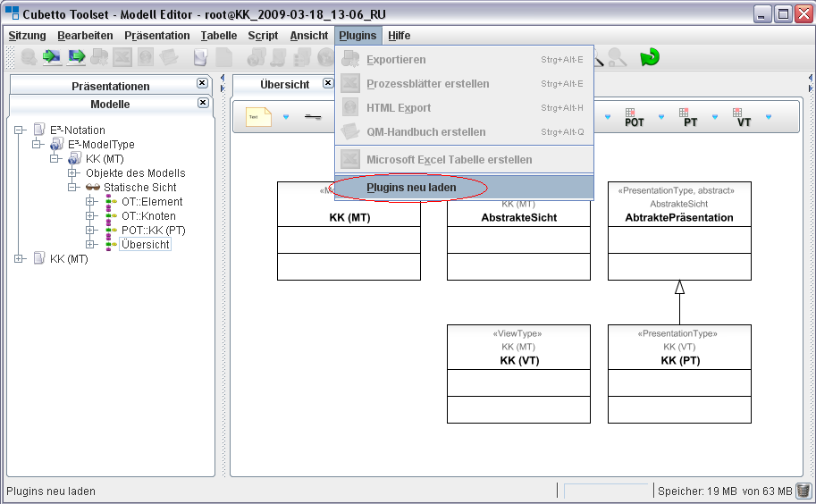Open the Script menu
The width and height of the screenshot is (816, 504).
(x=263, y=36)
